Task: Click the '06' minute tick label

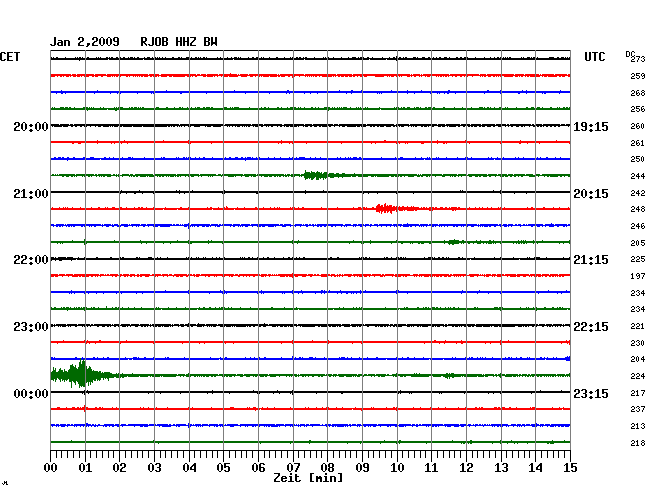Action: coord(258,467)
